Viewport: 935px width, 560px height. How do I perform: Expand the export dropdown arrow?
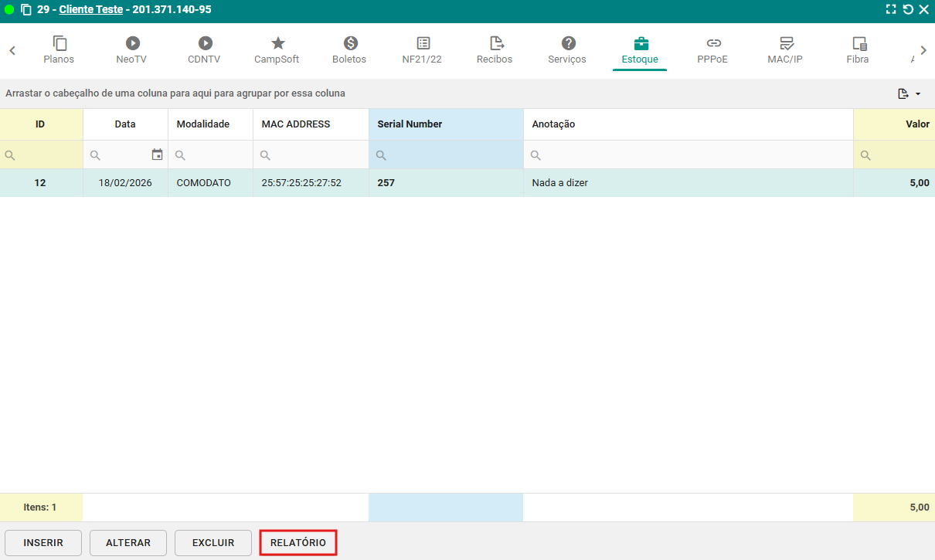(918, 94)
